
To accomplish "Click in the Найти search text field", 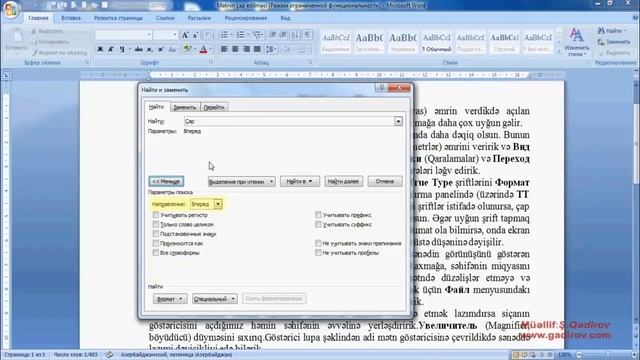I will click(x=289, y=121).
